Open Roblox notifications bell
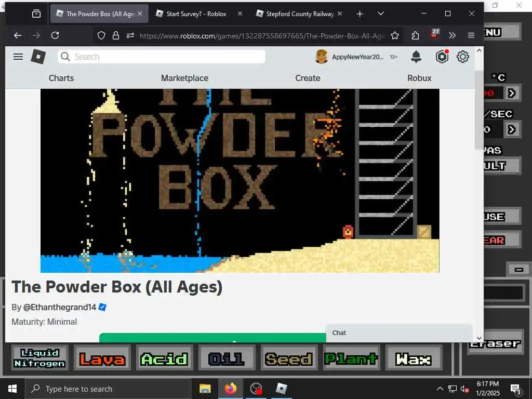Viewport: 532px width, 399px height. pyautogui.click(x=416, y=57)
